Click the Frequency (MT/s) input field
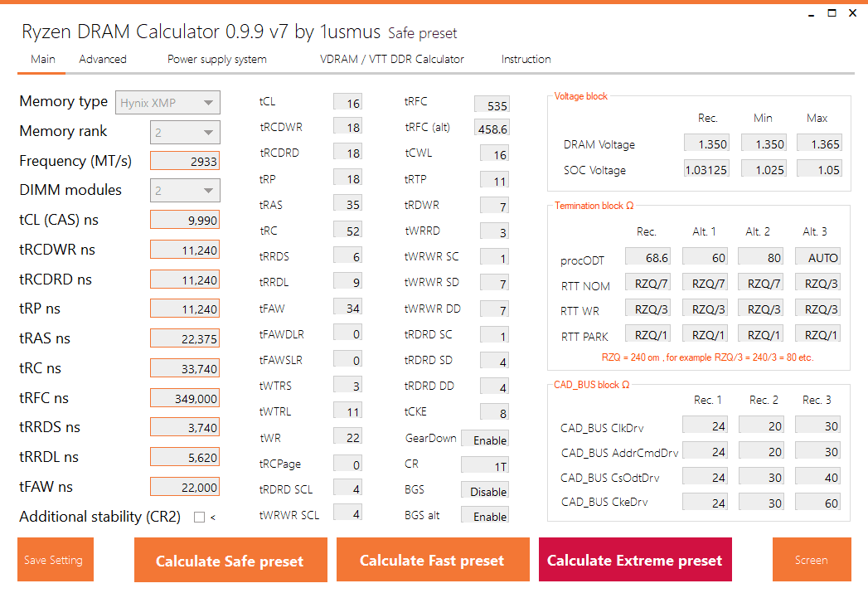 pos(185,161)
